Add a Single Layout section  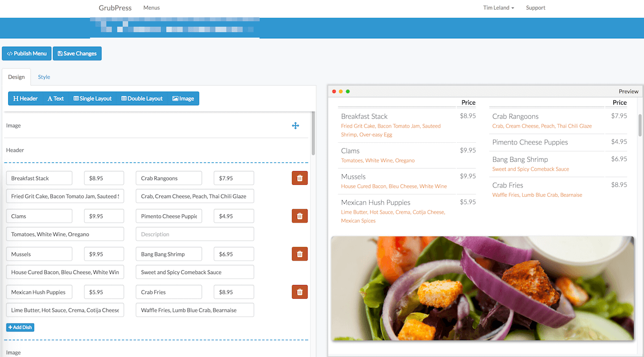click(x=92, y=99)
